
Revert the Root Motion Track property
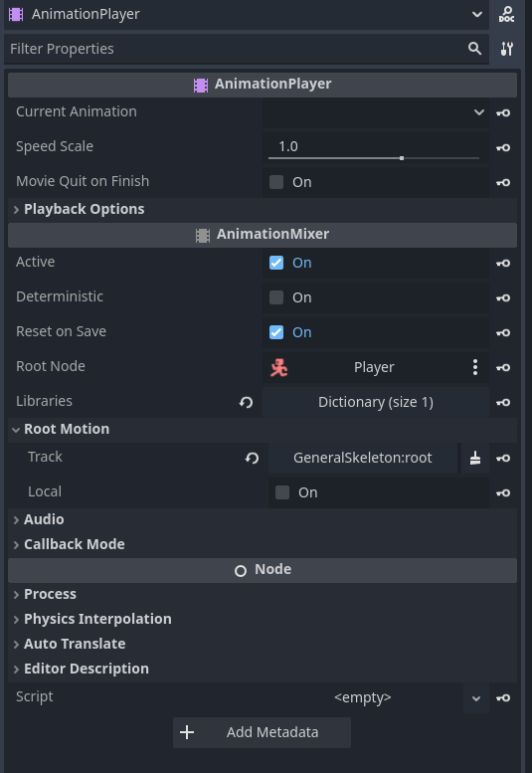click(x=252, y=458)
